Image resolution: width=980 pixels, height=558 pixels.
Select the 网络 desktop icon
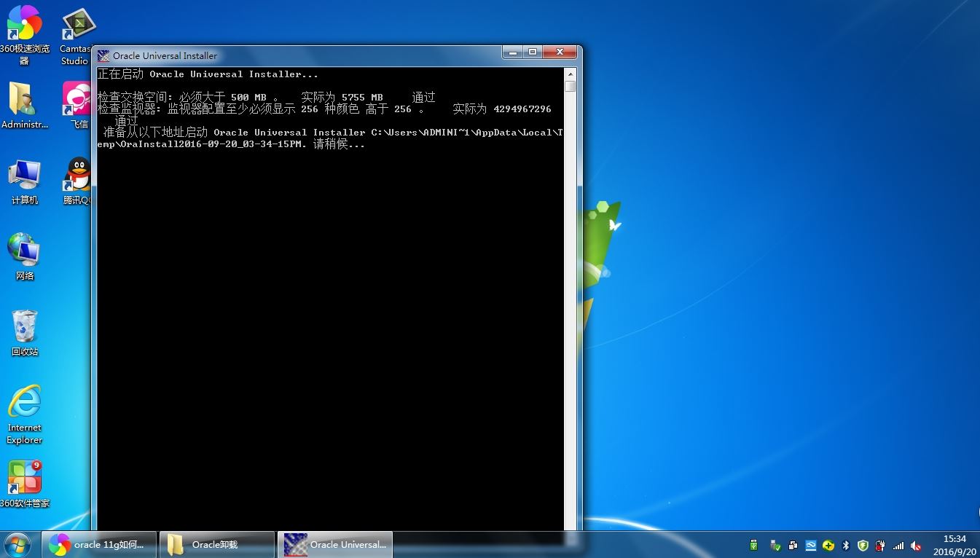pos(24,257)
